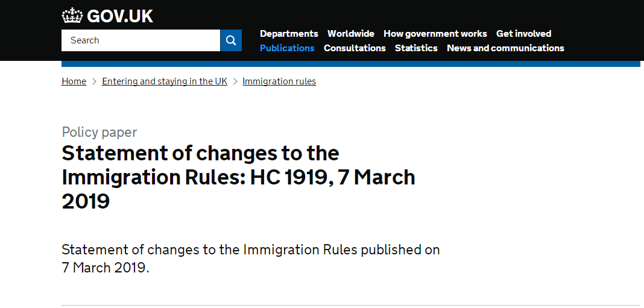This screenshot has height=308, width=644.
Task: Click the GOV.UK wordmark text
Action: point(120,16)
